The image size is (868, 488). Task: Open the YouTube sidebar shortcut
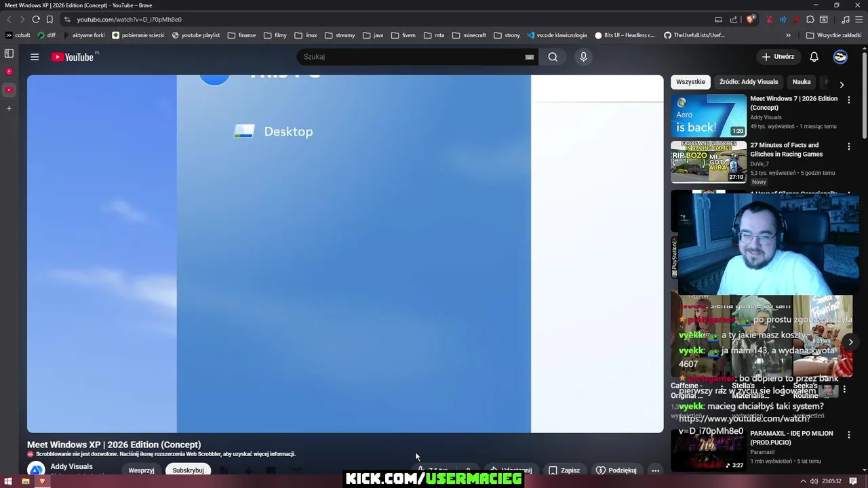point(9,89)
